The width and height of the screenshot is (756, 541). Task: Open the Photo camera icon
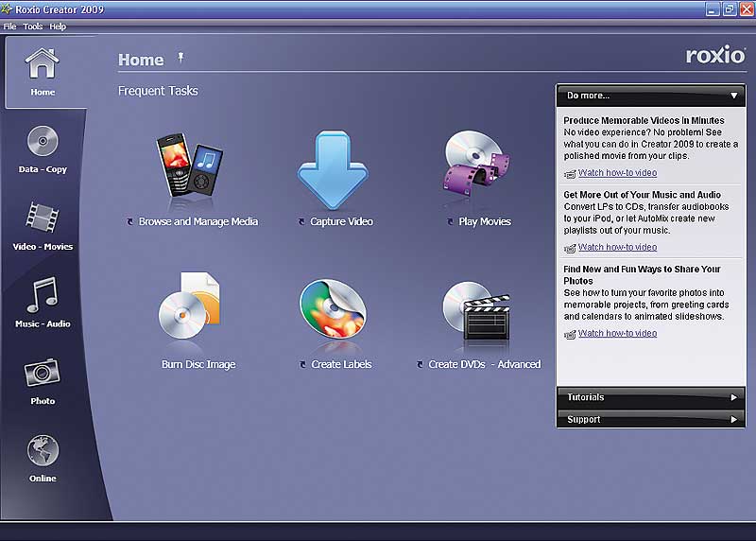[43, 372]
